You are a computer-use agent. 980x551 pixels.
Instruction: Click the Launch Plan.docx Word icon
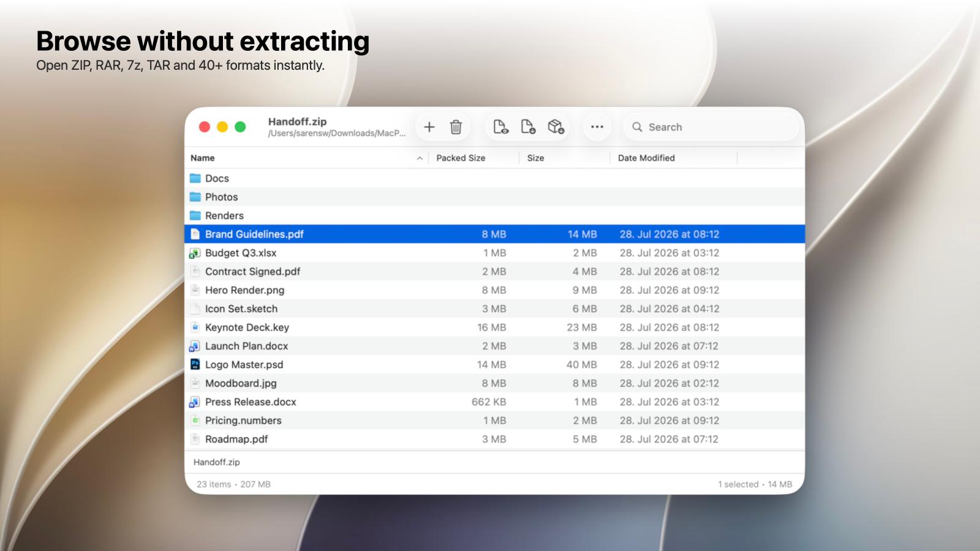(195, 346)
